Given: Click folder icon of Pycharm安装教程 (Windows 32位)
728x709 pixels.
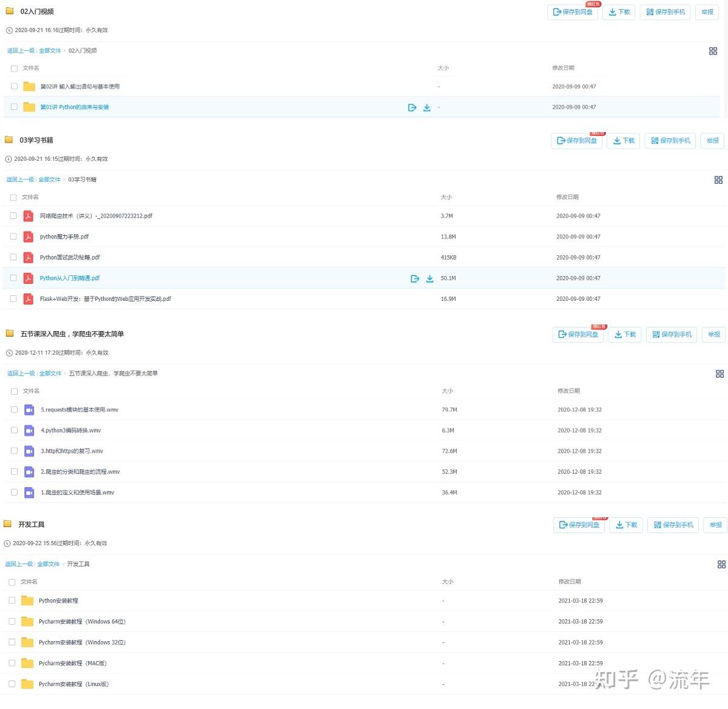Looking at the screenshot, I should point(27,642).
